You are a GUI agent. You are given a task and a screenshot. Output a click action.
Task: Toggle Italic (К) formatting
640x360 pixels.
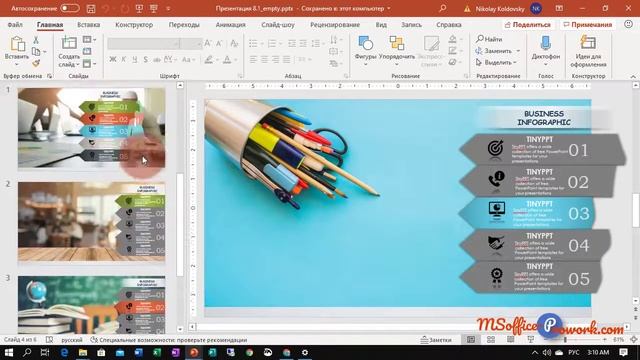tap(124, 60)
